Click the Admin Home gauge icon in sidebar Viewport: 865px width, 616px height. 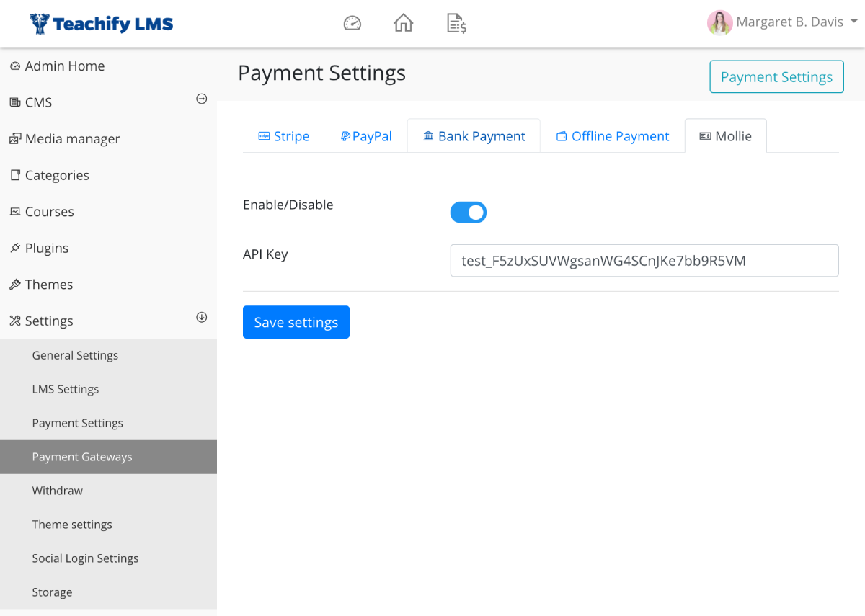(x=15, y=66)
